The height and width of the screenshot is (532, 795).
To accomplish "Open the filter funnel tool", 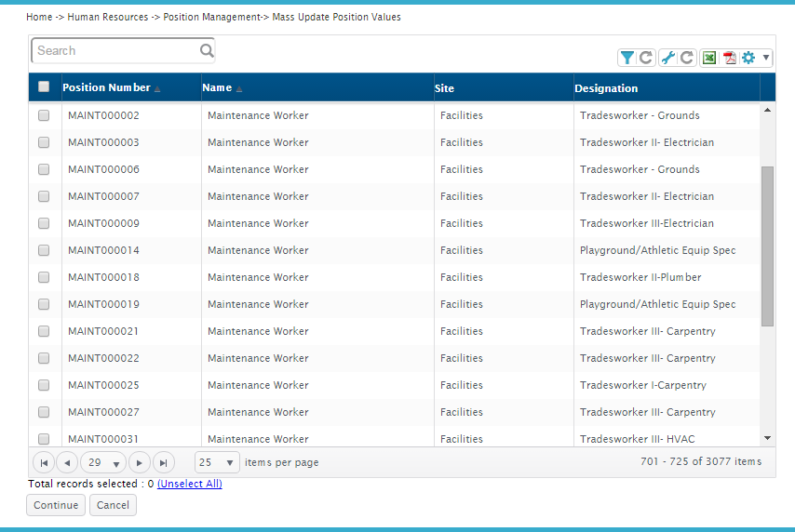I will (x=627, y=58).
